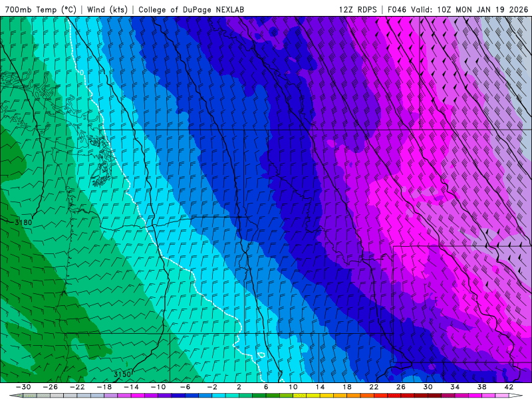Click the "-10" color scale label

(158, 387)
